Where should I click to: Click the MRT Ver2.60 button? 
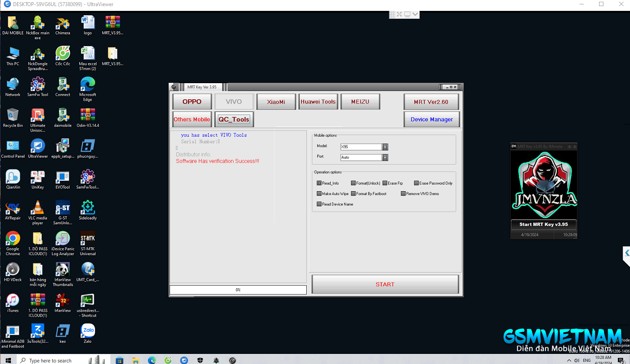[431, 101]
